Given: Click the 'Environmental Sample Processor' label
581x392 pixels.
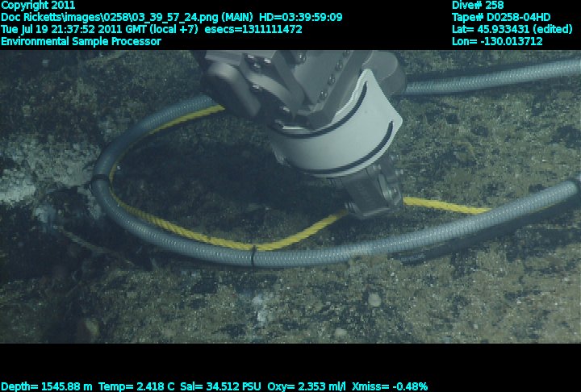Looking at the screenshot, I should pyautogui.click(x=81, y=41).
